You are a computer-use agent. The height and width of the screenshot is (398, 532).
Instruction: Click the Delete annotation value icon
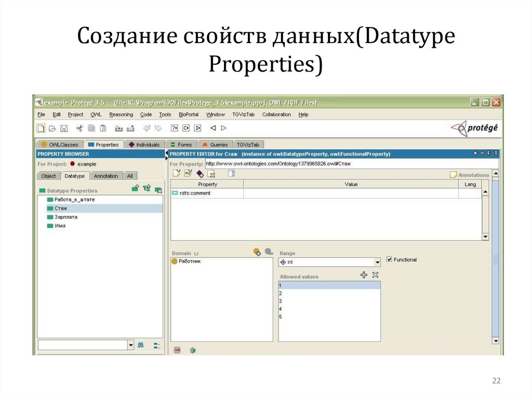point(211,174)
